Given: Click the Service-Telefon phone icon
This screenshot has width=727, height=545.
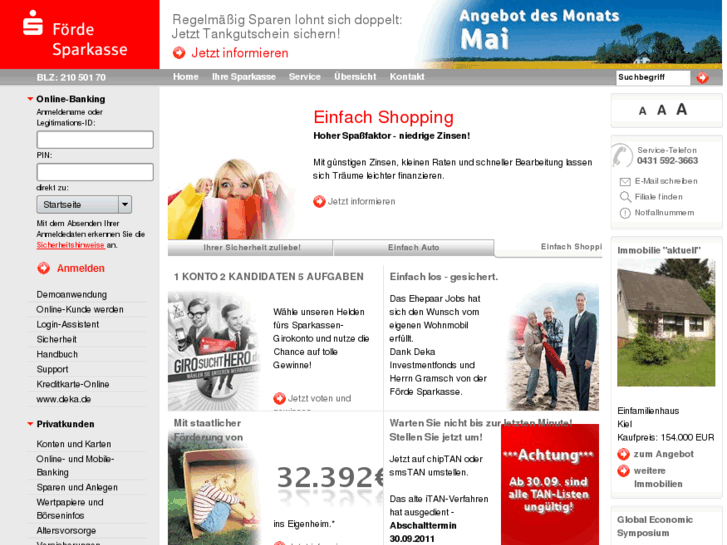Looking at the screenshot, I should tap(622, 155).
